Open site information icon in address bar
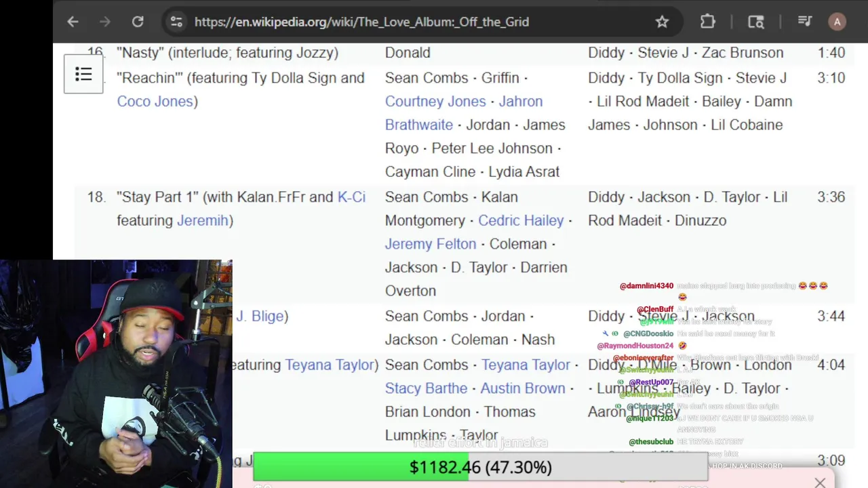The width and height of the screenshot is (868, 488). pyautogui.click(x=176, y=22)
